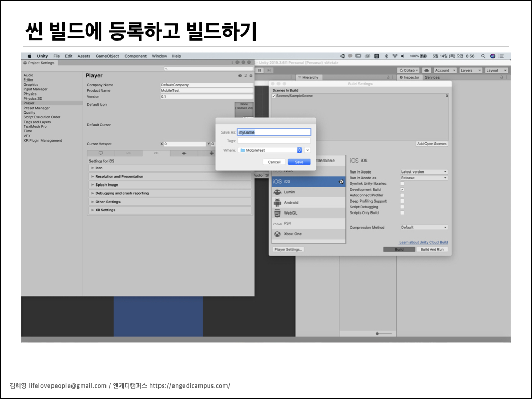Expand the Other Settings section
532x399 pixels.
[92, 202]
